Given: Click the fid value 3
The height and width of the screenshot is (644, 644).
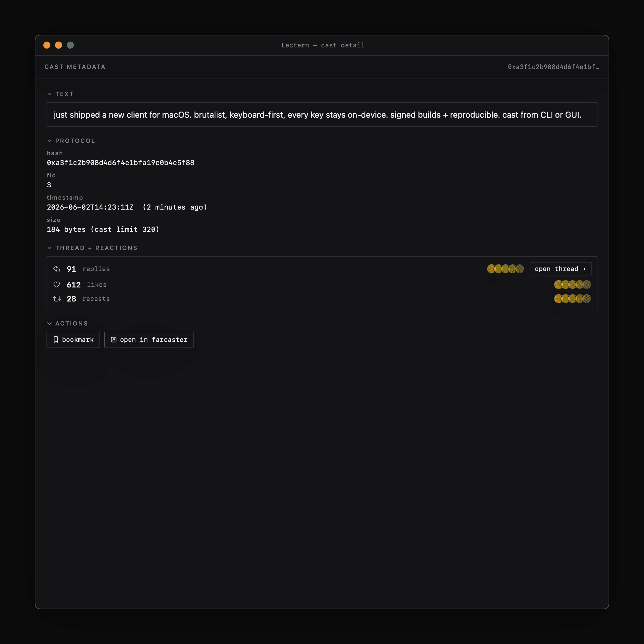Looking at the screenshot, I should click(x=49, y=185).
